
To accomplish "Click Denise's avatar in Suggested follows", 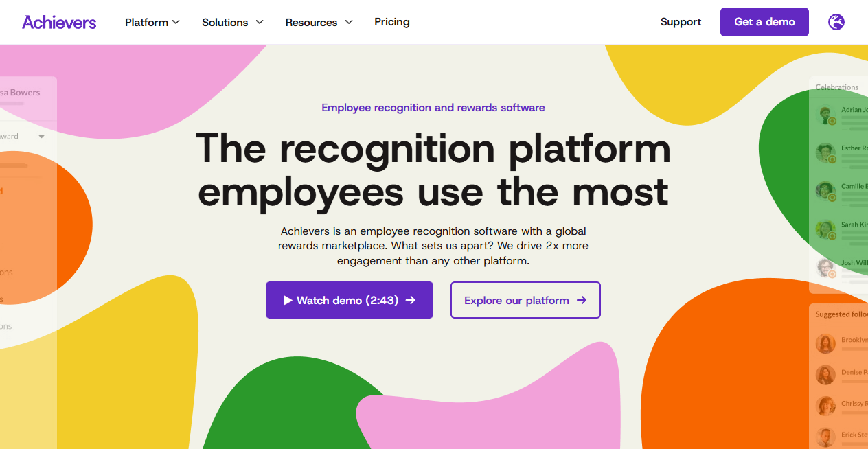I will coord(825,375).
